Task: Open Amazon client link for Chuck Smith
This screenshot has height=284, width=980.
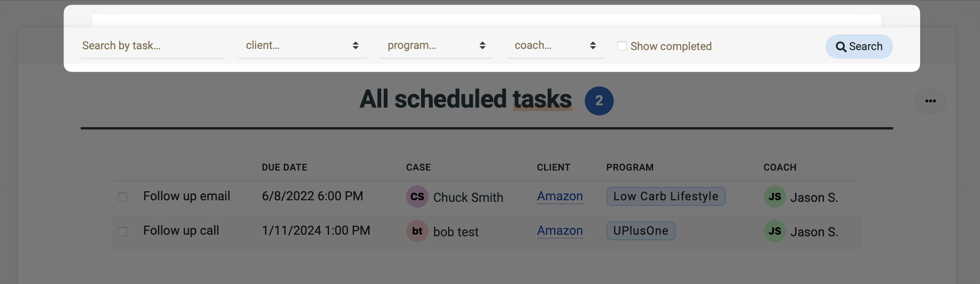Action: click(x=560, y=196)
